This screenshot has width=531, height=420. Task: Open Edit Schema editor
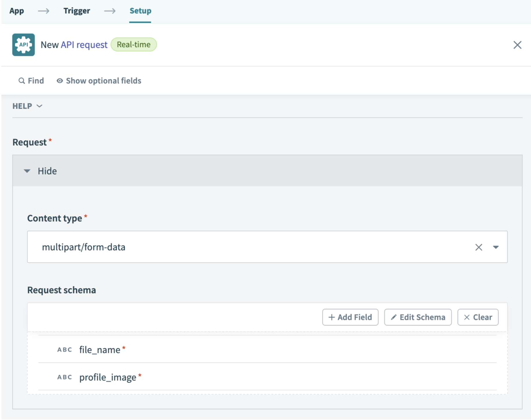click(x=418, y=317)
